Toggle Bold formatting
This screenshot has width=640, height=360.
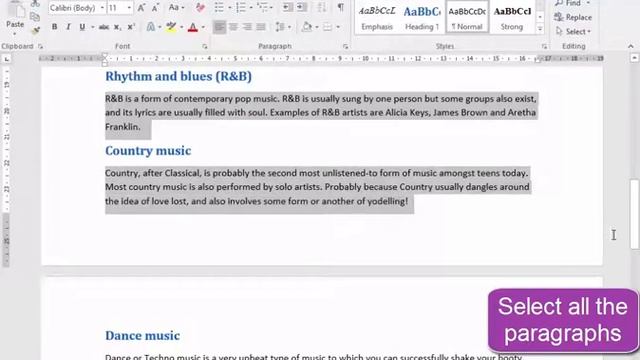pyautogui.click(x=54, y=27)
